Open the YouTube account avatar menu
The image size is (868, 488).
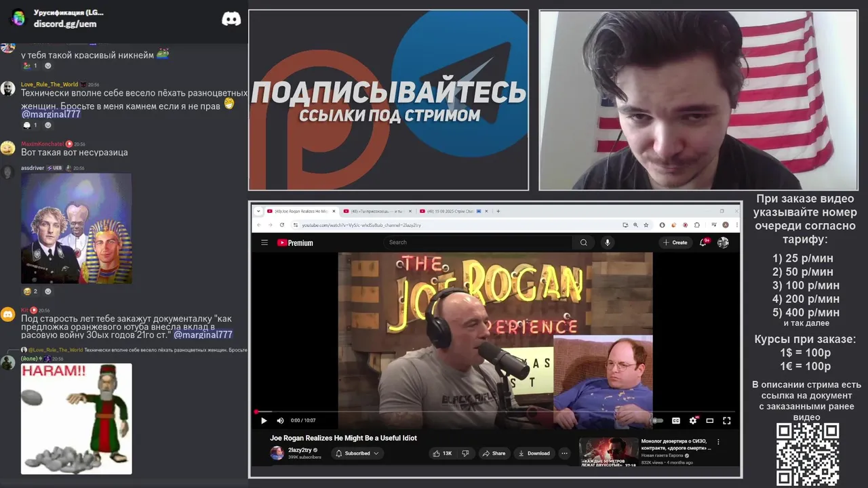(724, 243)
